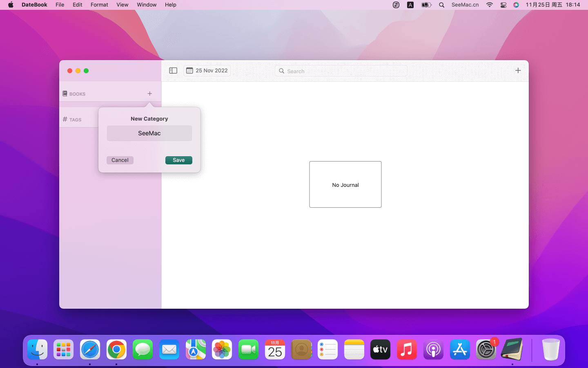Open Spotlight search in menu bar

point(441,5)
